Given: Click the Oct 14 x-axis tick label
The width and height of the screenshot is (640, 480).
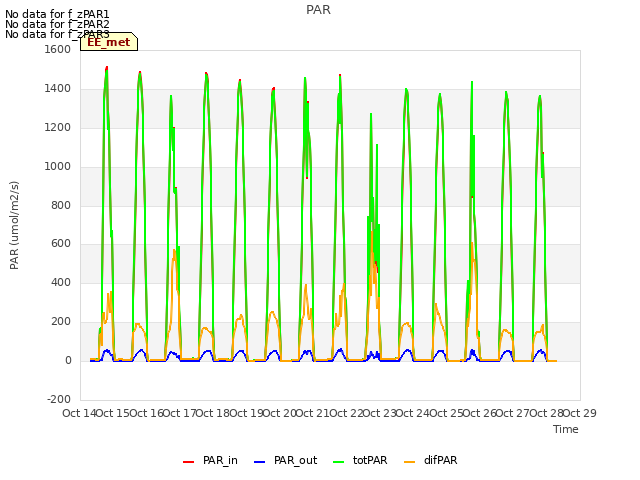Looking at the screenshot, I should point(79,413).
